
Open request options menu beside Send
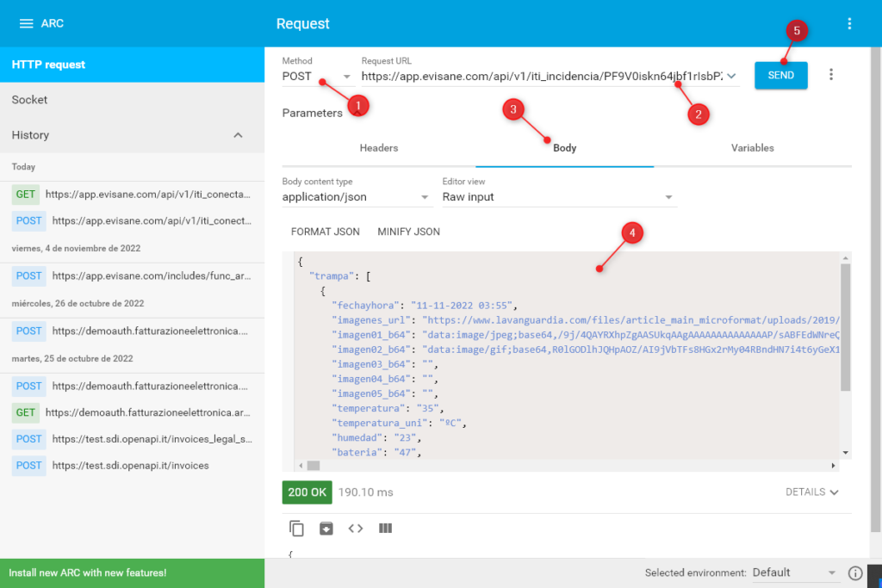831,75
